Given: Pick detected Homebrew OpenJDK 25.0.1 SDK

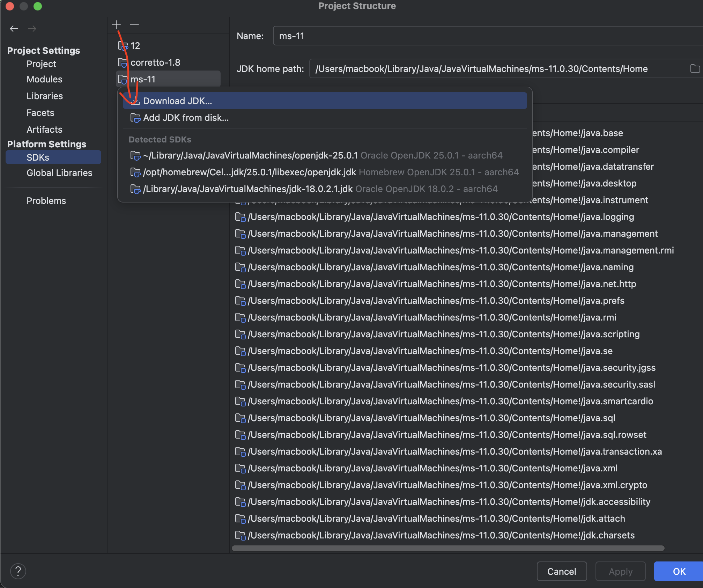Looking at the screenshot, I should (x=325, y=172).
